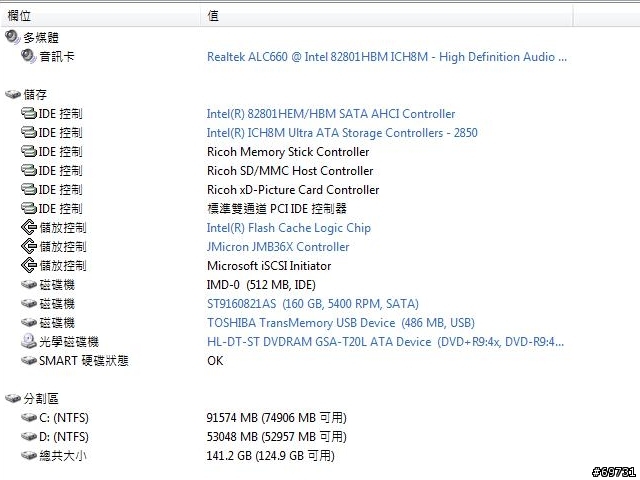Select the Ricoh Memory Stick Controller value
Screen dimensions: 640x480
[x=288, y=152]
